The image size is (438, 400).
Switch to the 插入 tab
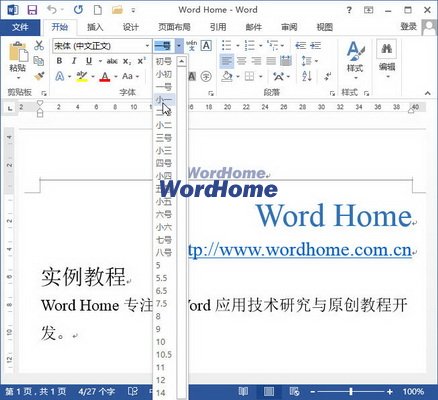(x=95, y=27)
